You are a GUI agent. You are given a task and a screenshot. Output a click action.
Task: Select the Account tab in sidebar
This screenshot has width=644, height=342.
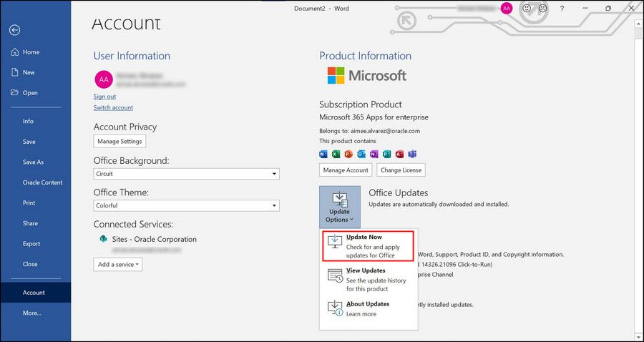click(35, 293)
